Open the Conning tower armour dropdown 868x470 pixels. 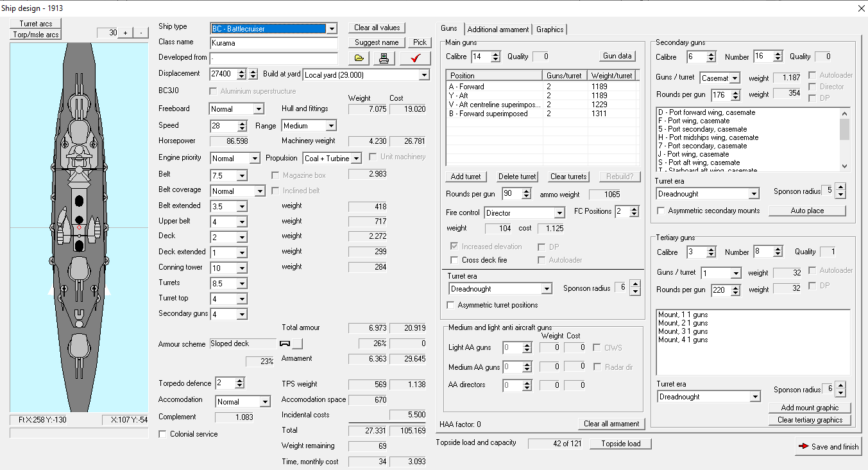242,268
